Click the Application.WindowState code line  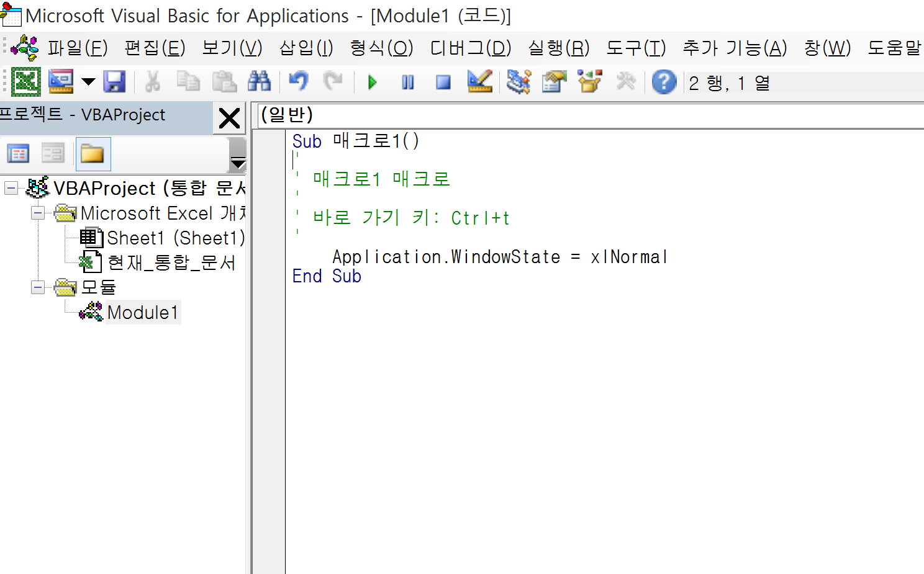[x=500, y=256]
